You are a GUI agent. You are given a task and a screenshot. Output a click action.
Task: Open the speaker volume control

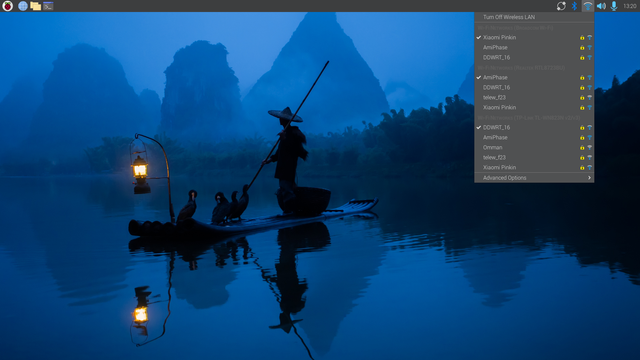pos(601,6)
